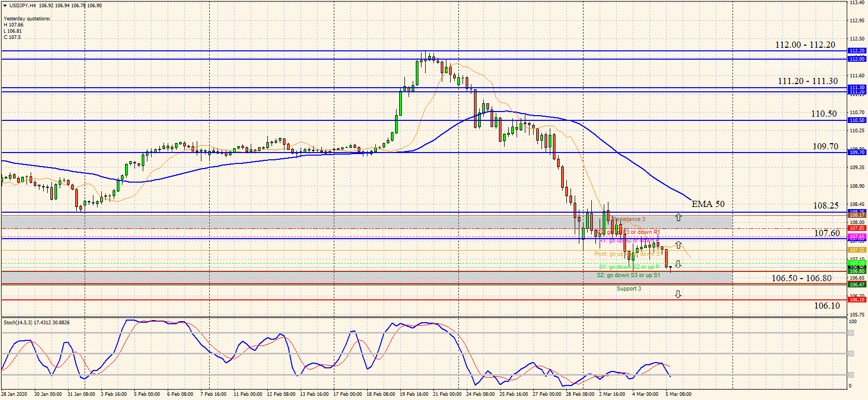Click the 111.20 - 111.30 zone label
This screenshot has width=868, height=400.
pos(807,81)
